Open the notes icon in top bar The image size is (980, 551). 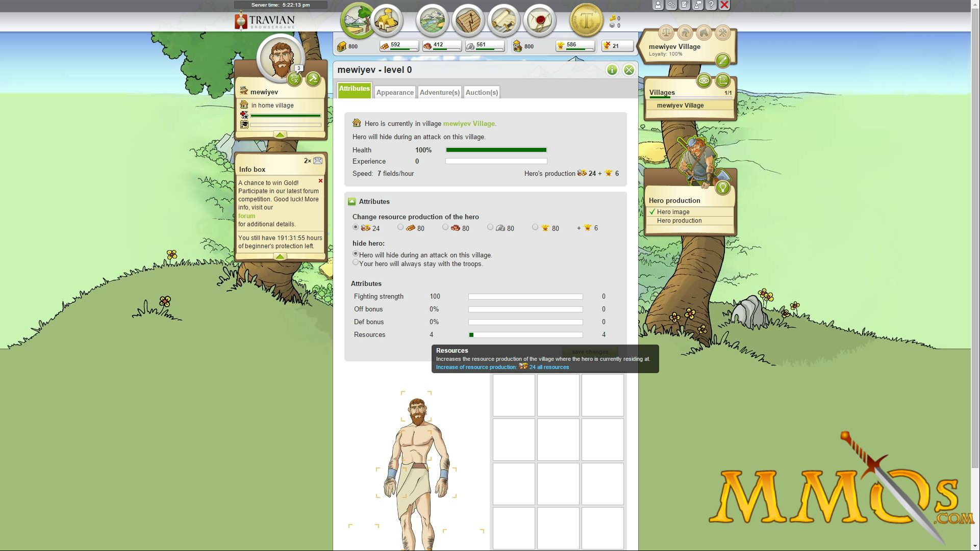coord(685,5)
